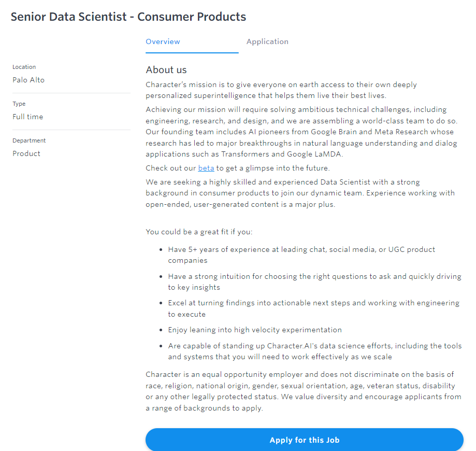This screenshot has height=451, width=476.
Task: Select the Overview tab
Action: point(163,42)
